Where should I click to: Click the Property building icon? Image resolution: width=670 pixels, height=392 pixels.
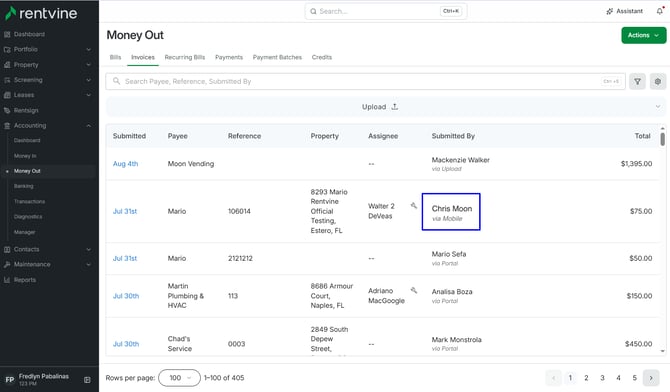[7, 65]
